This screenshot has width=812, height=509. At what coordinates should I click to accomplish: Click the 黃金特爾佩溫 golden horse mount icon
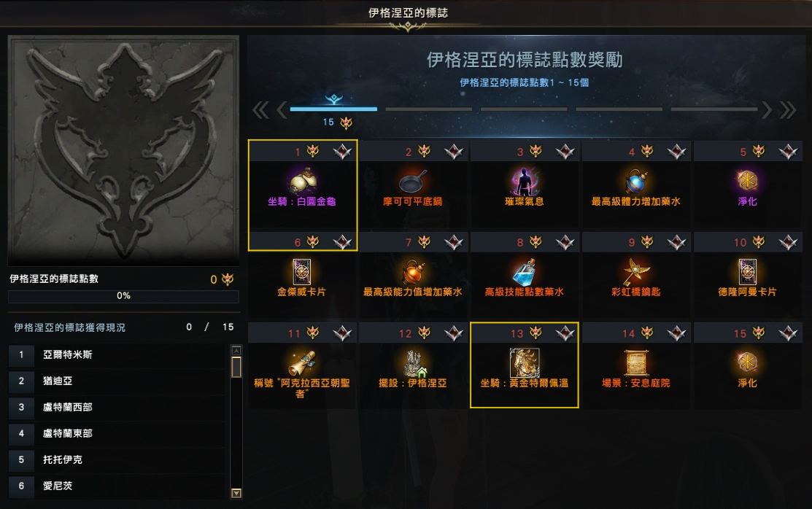(x=525, y=362)
